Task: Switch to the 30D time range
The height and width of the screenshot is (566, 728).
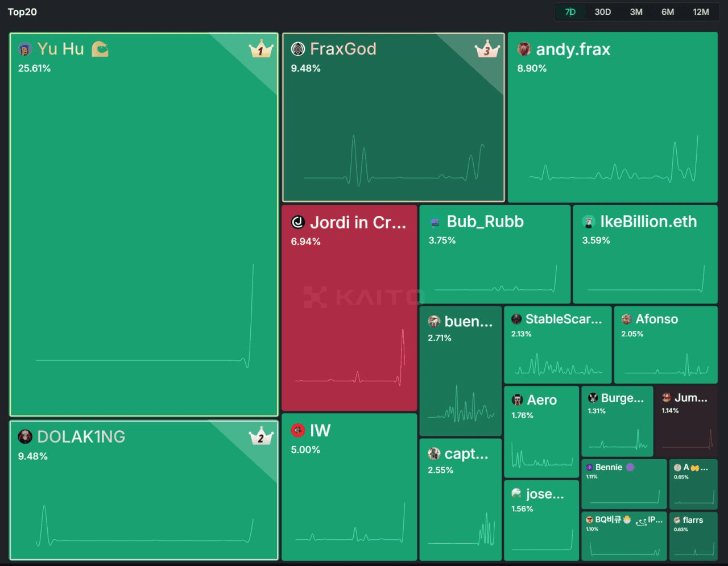Action: (x=602, y=12)
